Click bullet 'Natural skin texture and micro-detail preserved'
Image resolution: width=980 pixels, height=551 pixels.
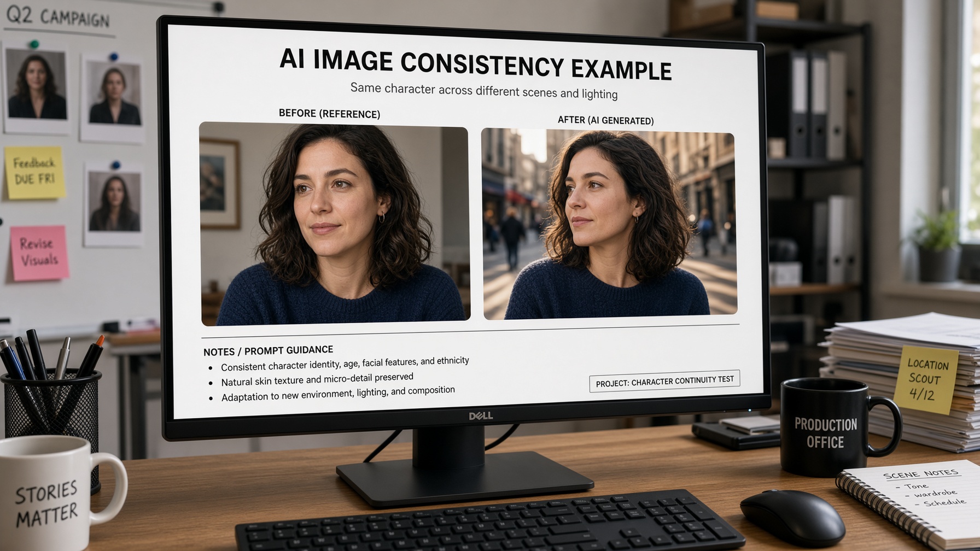[x=317, y=379]
